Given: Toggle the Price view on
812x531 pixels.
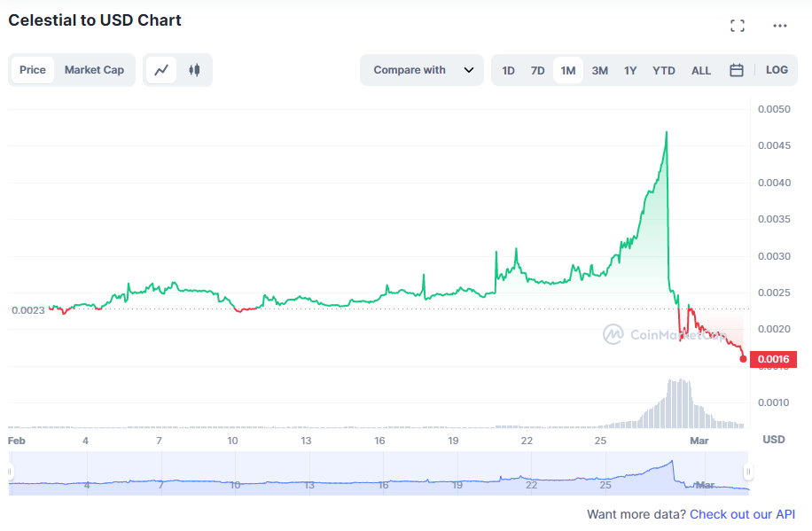Looking at the screenshot, I should click(x=33, y=69).
